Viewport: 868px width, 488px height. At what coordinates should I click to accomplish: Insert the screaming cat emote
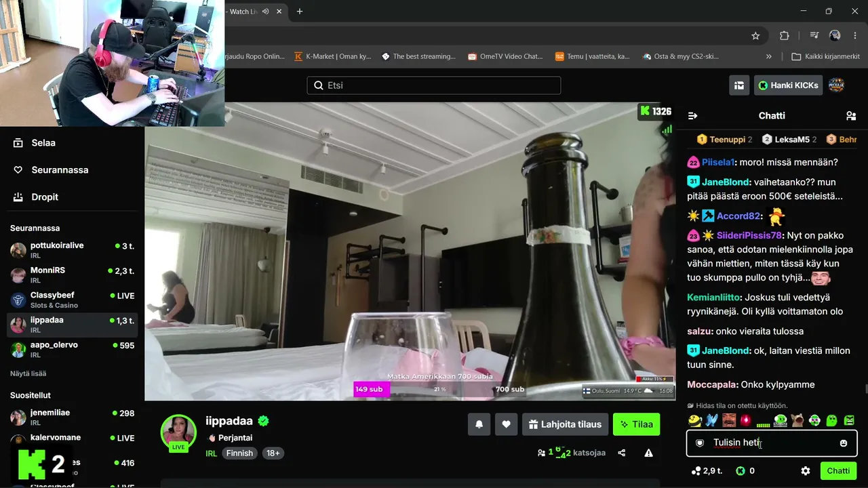pyautogui.click(x=797, y=420)
